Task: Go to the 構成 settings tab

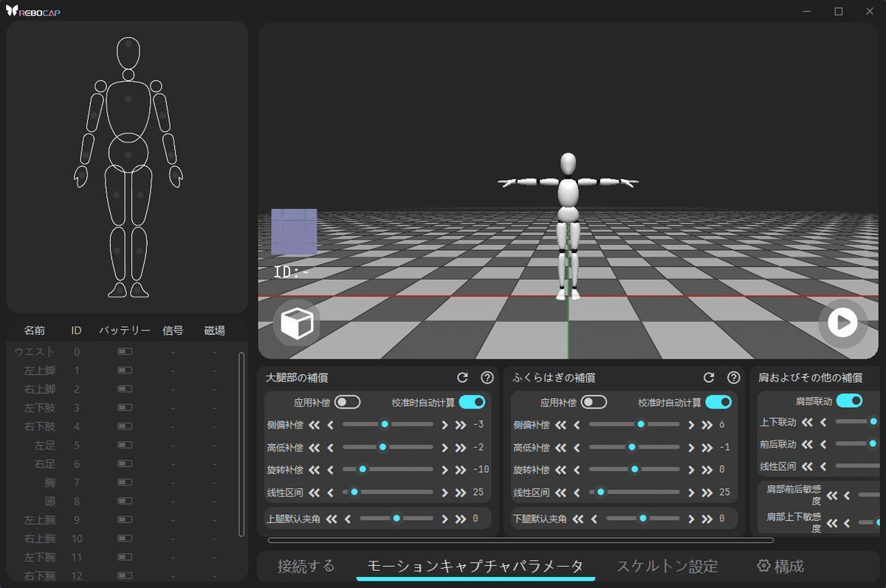Action: point(780,566)
